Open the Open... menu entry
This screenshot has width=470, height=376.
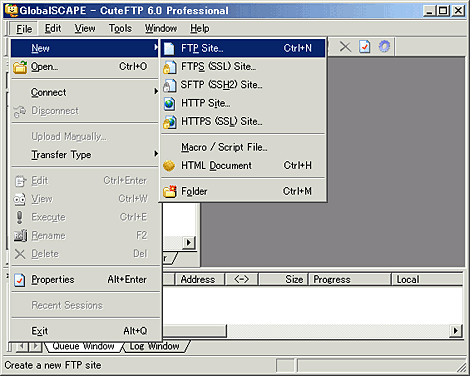pyautogui.click(x=85, y=67)
